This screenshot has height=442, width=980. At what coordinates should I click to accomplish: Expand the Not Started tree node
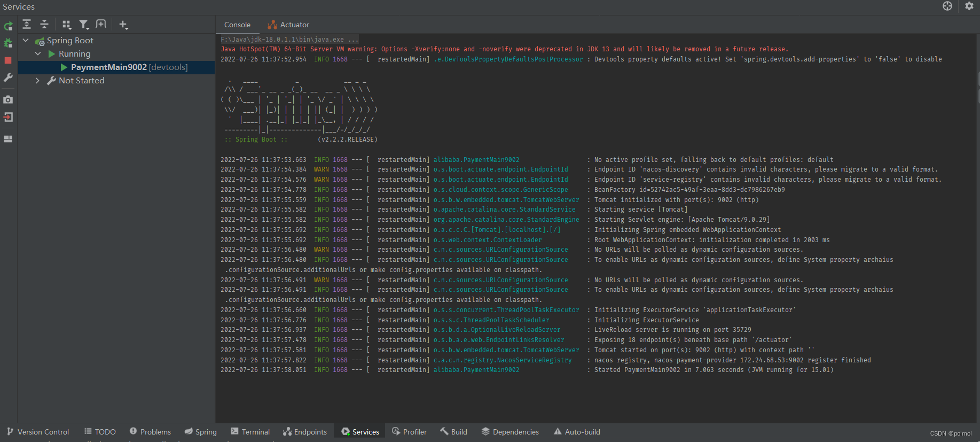tap(37, 81)
